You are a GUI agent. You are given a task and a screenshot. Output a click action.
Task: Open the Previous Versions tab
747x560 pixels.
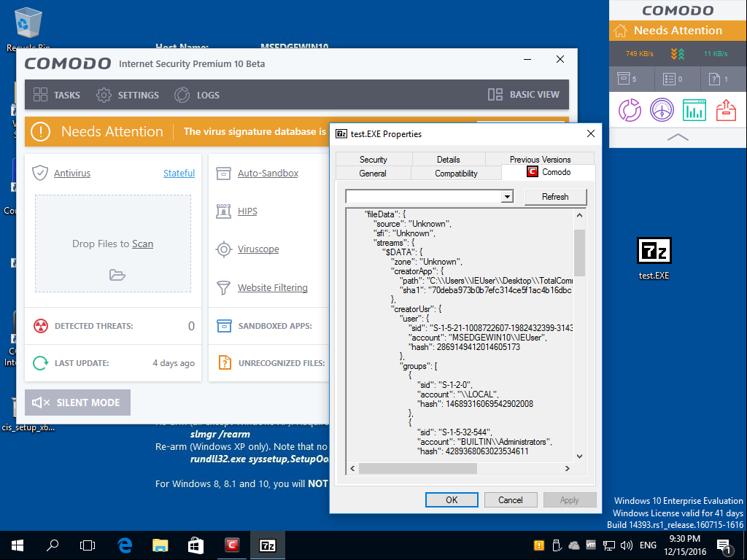click(540, 160)
